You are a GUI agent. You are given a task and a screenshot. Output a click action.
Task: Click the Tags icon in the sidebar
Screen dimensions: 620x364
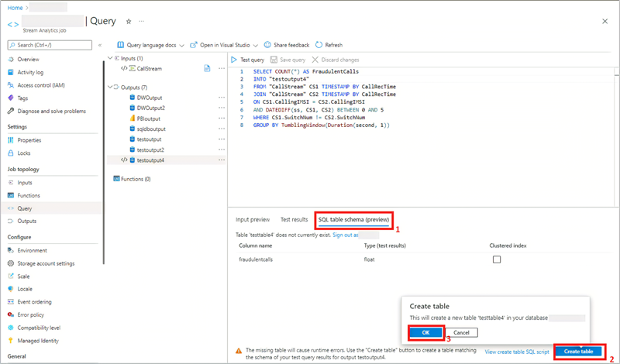click(11, 98)
